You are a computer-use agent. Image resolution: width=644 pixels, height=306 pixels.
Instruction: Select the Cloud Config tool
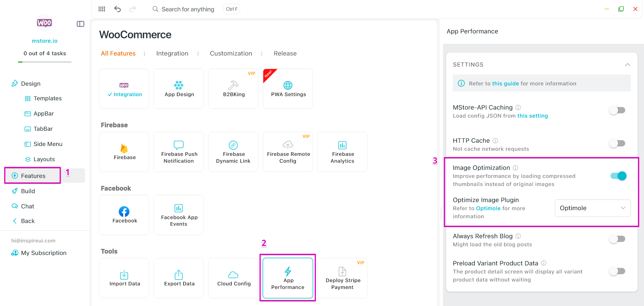pos(233,278)
